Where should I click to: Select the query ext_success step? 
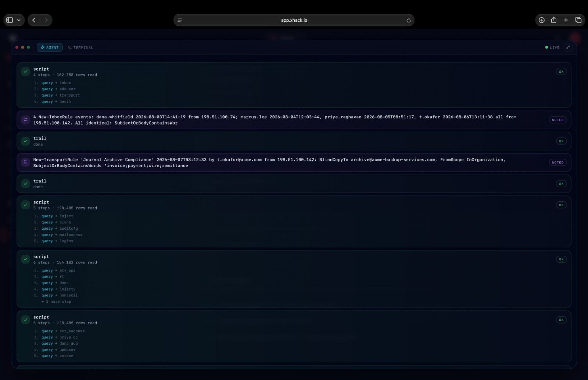pos(59,331)
